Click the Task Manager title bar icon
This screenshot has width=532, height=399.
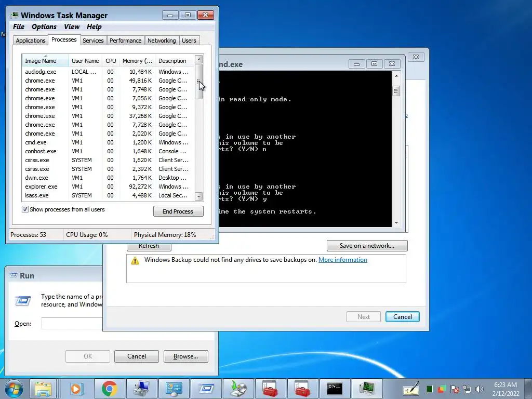(x=14, y=15)
